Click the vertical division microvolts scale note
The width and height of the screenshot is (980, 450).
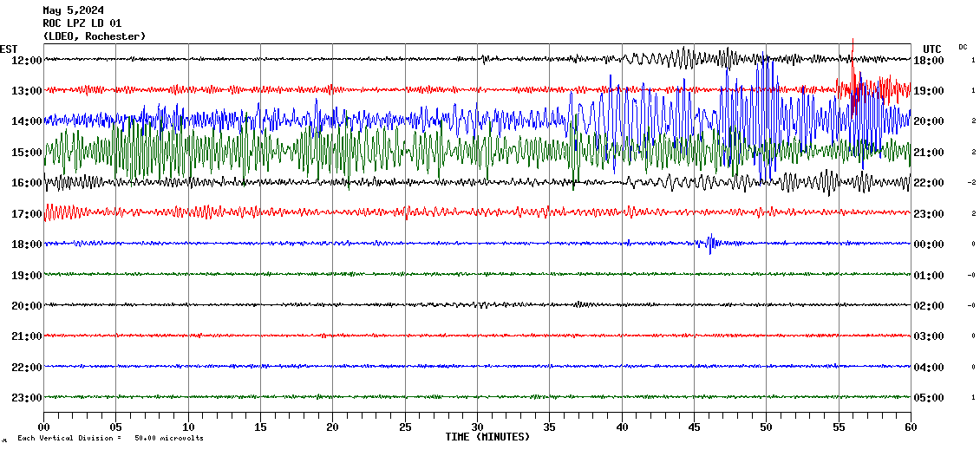110,439
